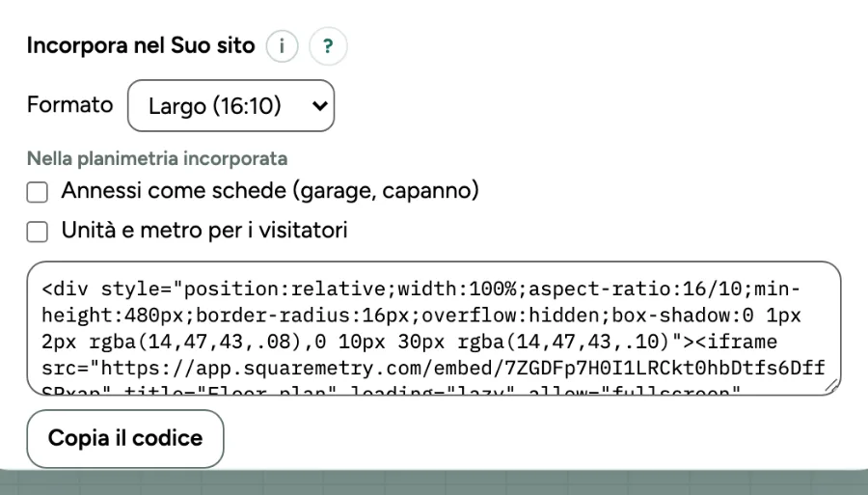Click the Incorpora nel Suo sito heading
Screen dimensions: 868x495
click(141, 45)
